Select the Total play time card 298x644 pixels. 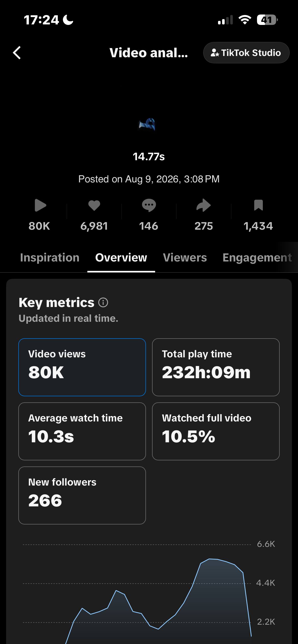tap(216, 367)
